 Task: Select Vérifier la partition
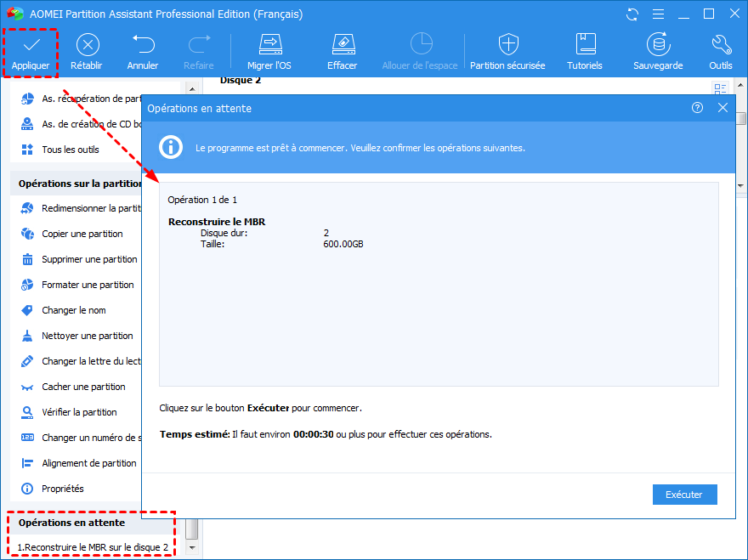coord(70,413)
